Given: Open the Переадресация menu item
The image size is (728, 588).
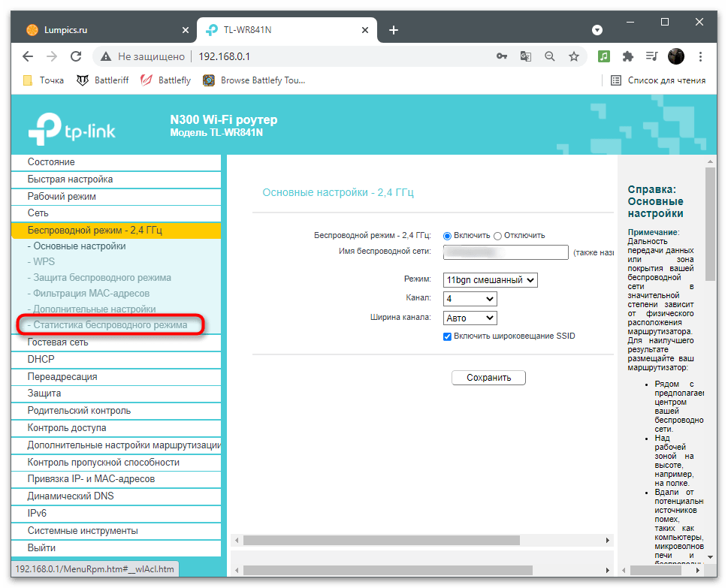Looking at the screenshot, I should click(116, 377).
